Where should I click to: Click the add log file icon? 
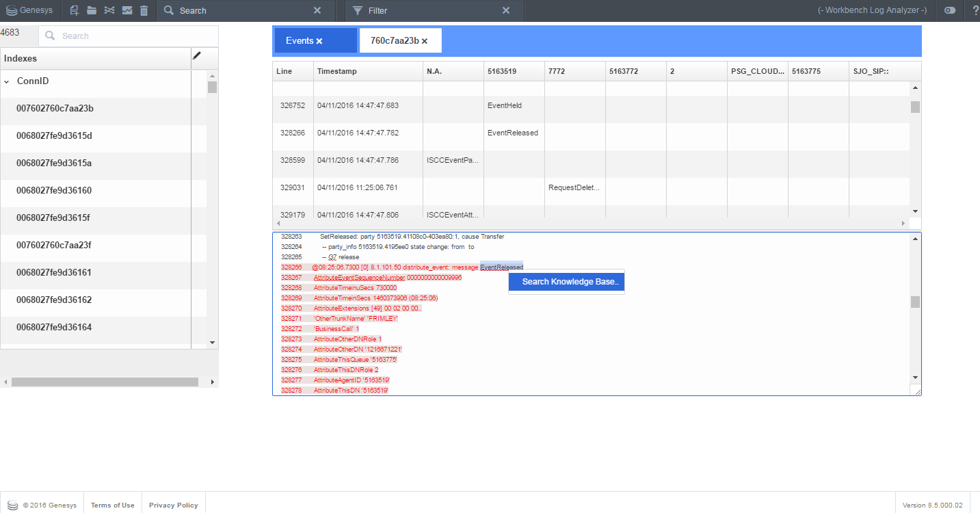[74, 10]
